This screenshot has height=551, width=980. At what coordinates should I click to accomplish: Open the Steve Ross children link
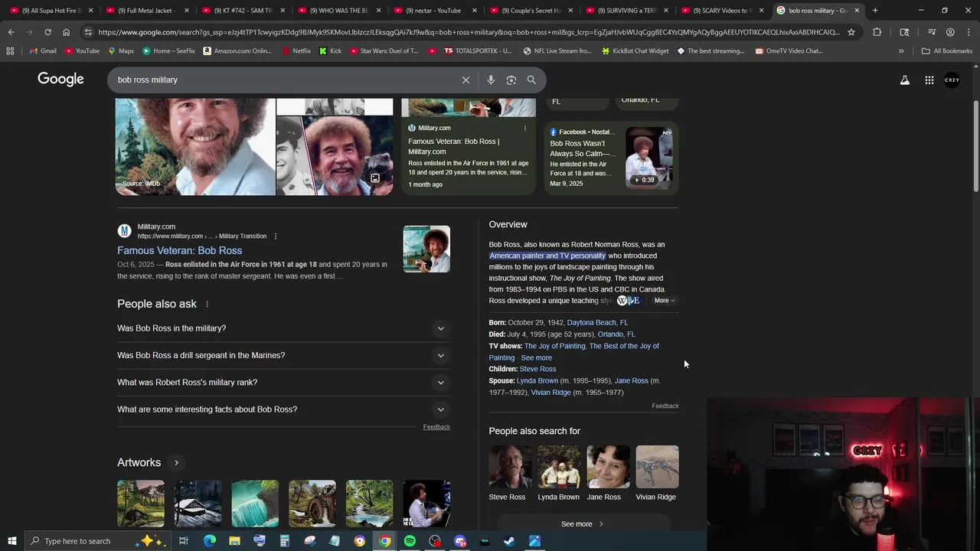pos(537,369)
